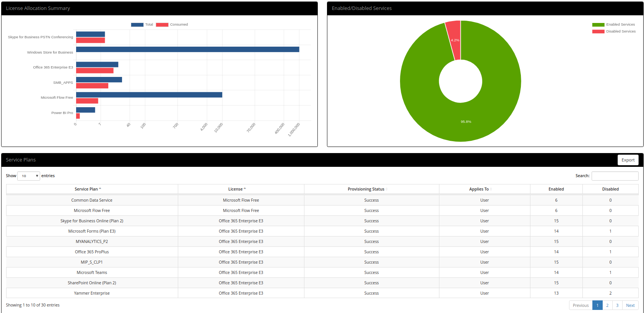Click the Enabled count 13 in Yammer Enterprise row
Image resolution: width=644 pixels, height=313 pixels.
point(556,293)
